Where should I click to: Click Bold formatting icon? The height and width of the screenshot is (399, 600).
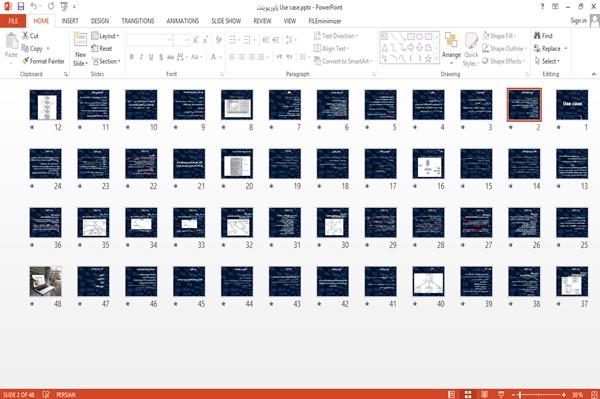pyautogui.click(x=131, y=57)
